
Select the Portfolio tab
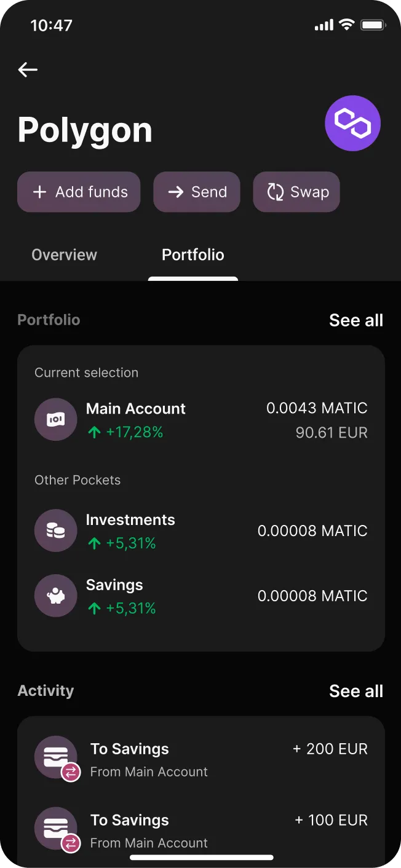coord(193,255)
